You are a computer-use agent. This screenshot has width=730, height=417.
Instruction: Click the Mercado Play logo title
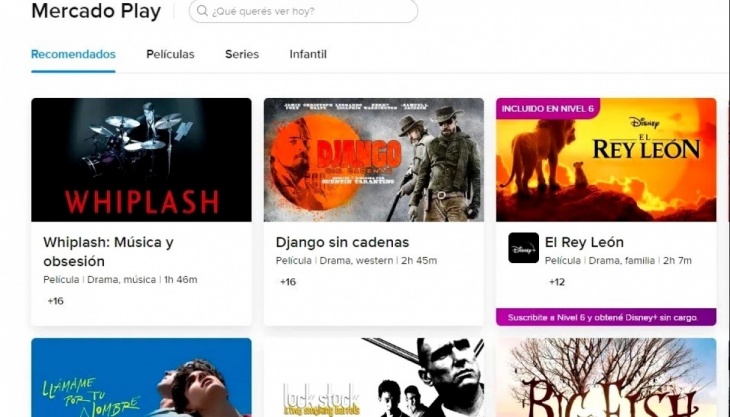(x=96, y=11)
